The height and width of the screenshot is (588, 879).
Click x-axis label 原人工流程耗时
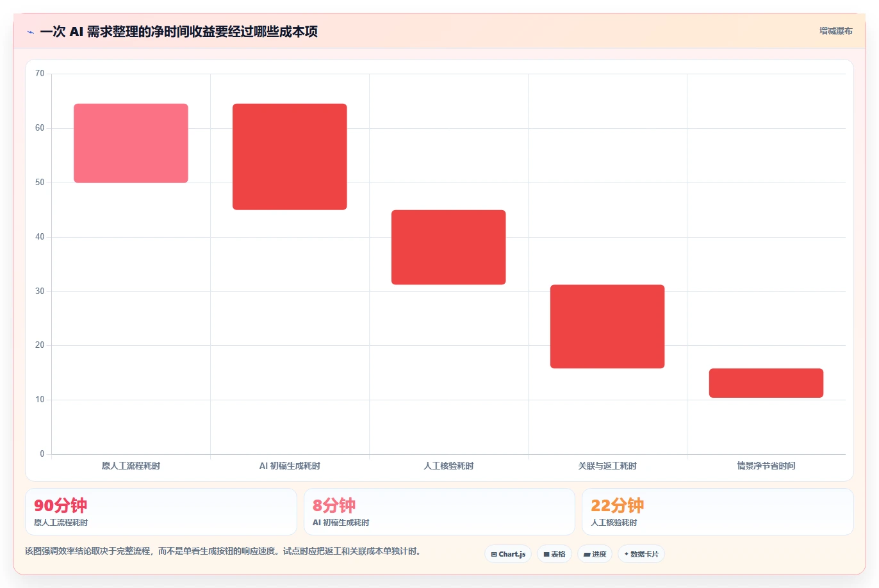[131, 466]
